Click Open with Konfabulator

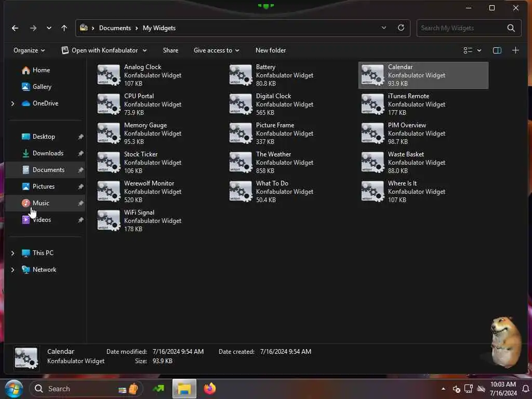(x=100, y=50)
